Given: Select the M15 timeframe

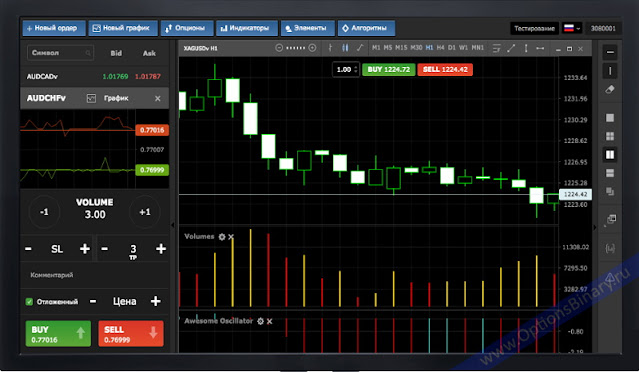Looking at the screenshot, I should coord(401,48).
